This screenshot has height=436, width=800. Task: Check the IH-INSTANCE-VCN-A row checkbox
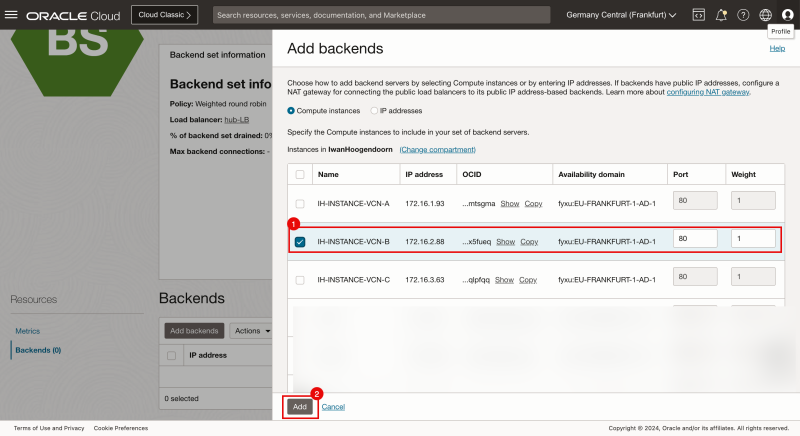pos(300,203)
